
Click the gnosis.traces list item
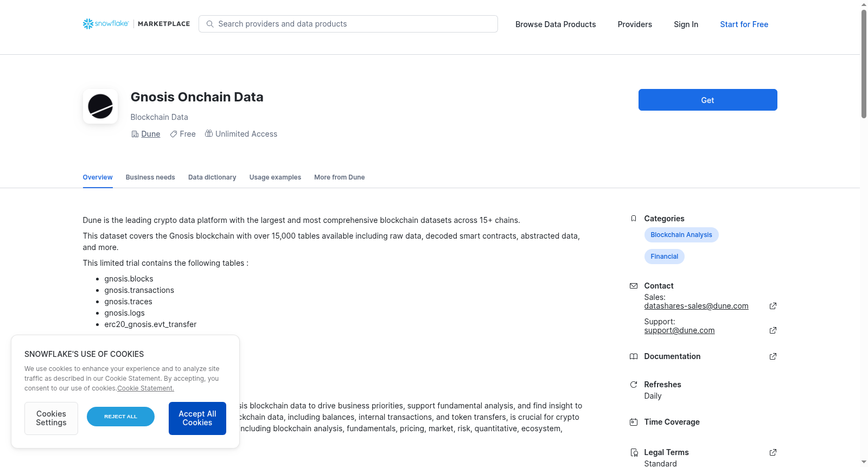point(128,302)
